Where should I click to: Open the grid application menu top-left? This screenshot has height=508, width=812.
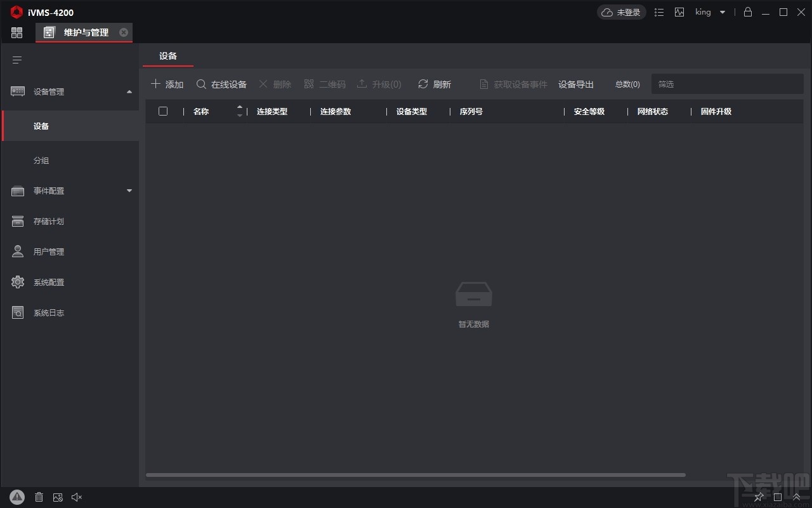coord(16,32)
